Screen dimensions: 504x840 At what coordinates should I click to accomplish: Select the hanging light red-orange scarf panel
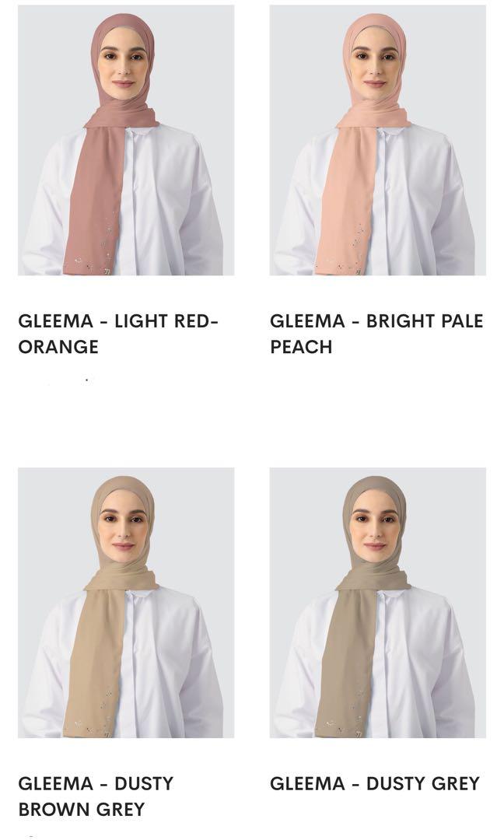click(x=96, y=198)
